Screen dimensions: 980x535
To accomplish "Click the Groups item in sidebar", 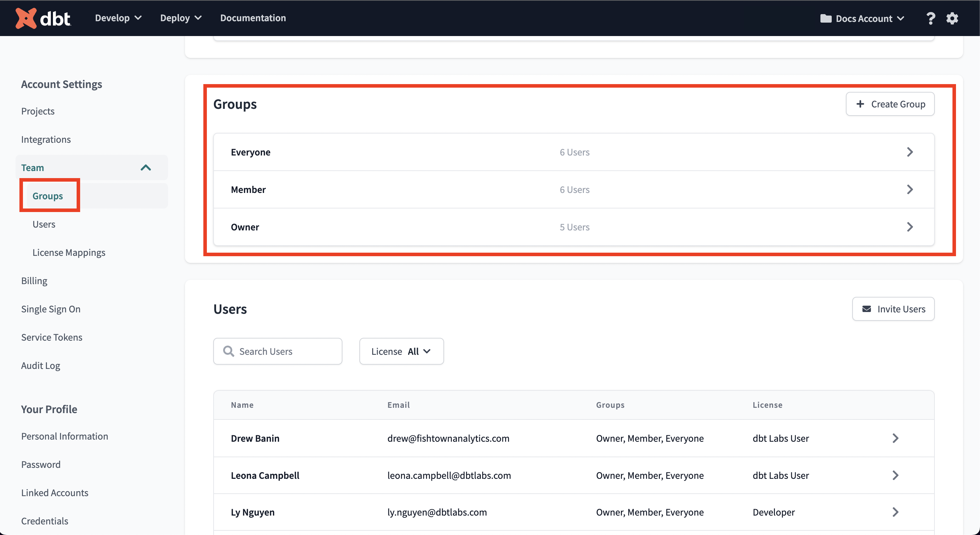I will [x=47, y=195].
